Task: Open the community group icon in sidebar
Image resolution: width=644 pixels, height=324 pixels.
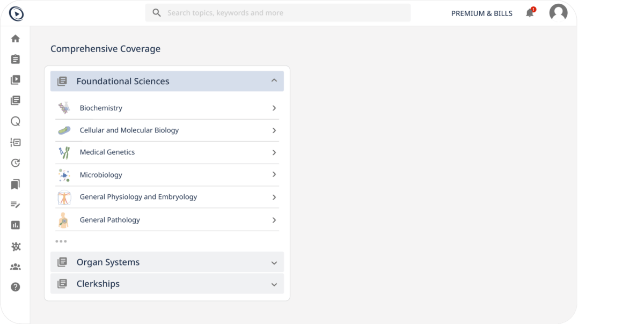Action: (15, 267)
